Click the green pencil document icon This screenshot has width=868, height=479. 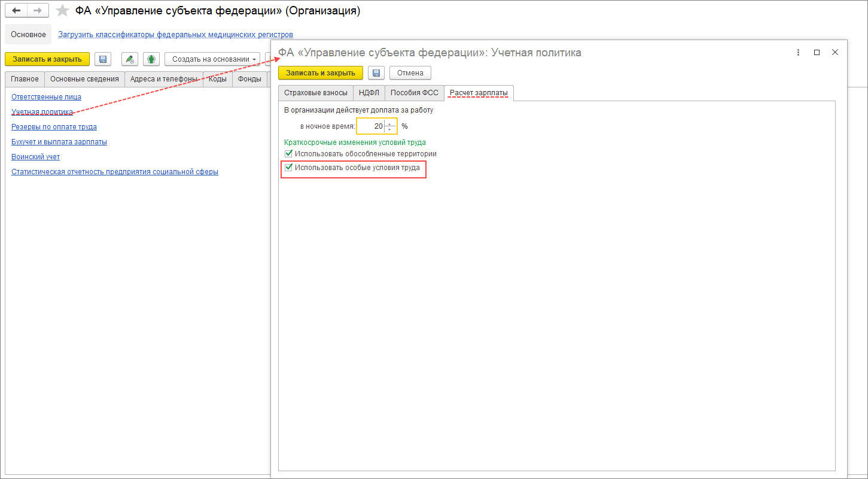click(x=130, y=59)
